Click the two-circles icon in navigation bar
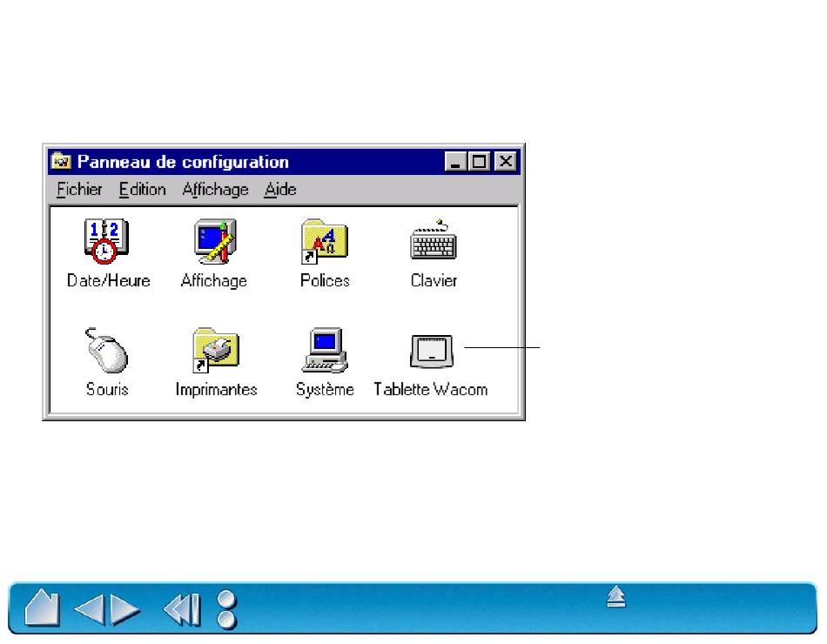The image size is (827, 644). [x=227, y=610]
